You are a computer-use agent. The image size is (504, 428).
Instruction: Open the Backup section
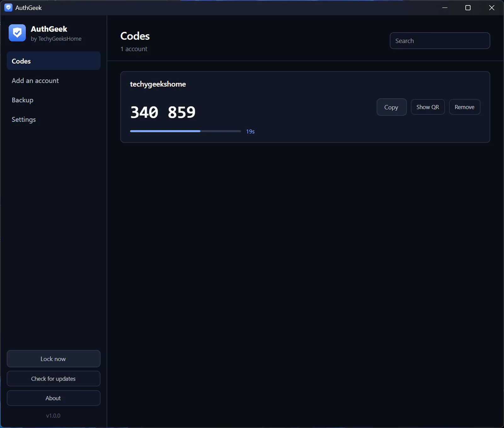point(54,100)
